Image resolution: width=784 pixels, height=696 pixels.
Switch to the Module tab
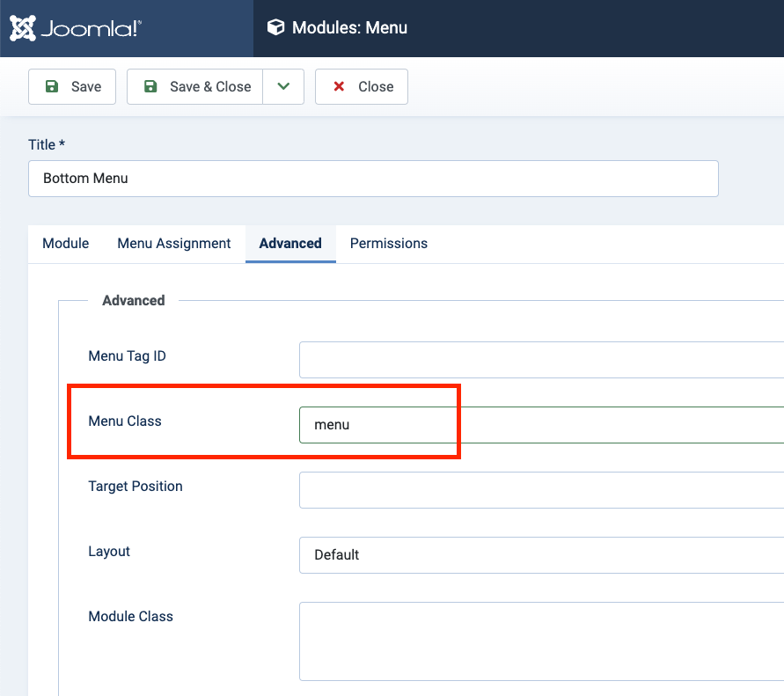pyautogui.click(x=66, y=244)
